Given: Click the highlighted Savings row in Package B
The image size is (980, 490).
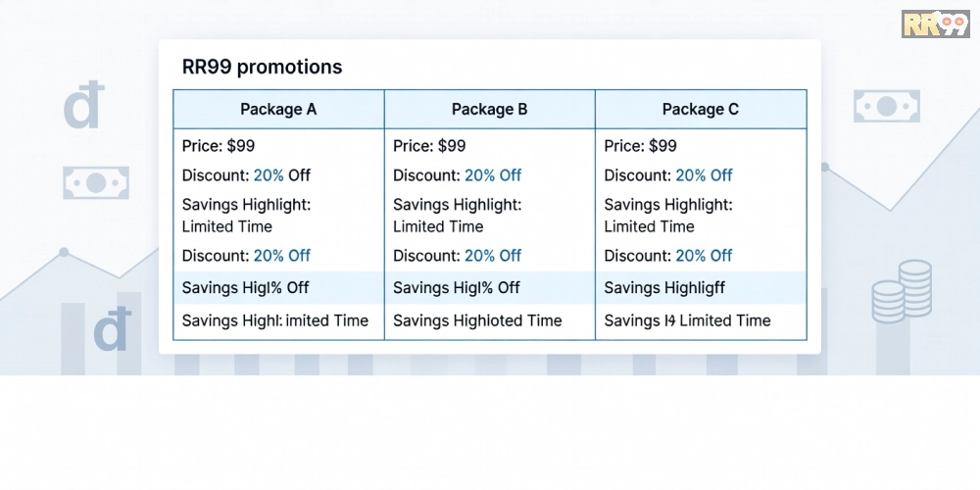Looking at the screenshot, I should (489, 287).
